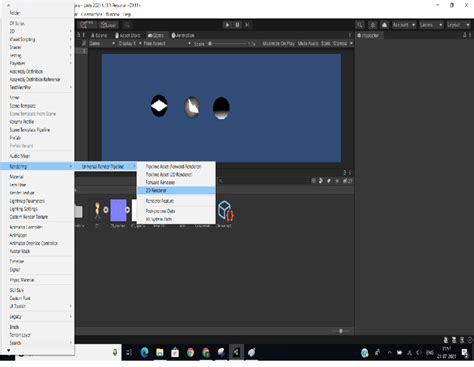
Task: Click the cloud services icon in the toolbar
Action: coord(384,25)
